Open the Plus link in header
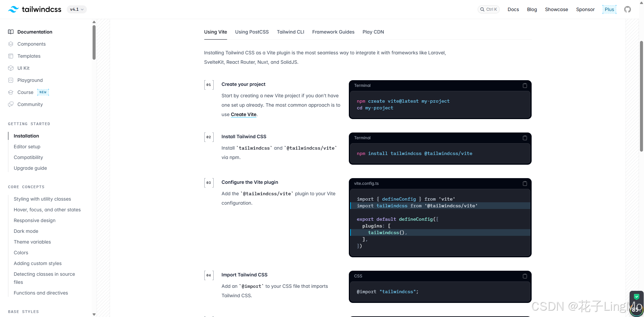This screenshot has width=644, height=317. pyautogui.click(x=609, y=9)
